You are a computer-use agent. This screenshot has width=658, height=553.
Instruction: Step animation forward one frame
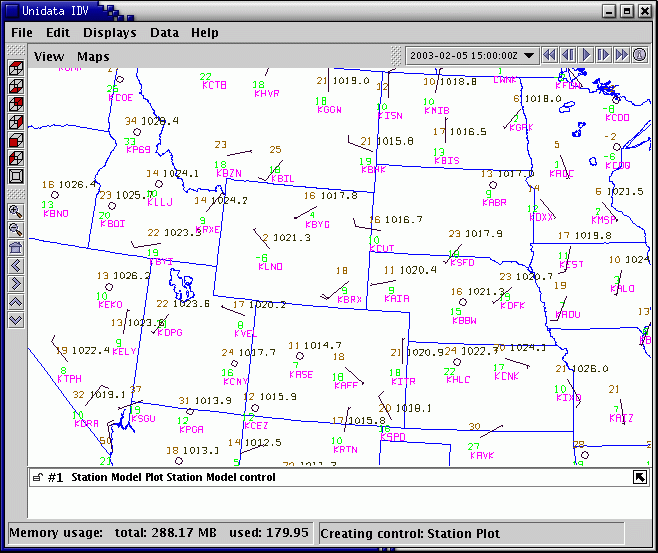604,55
